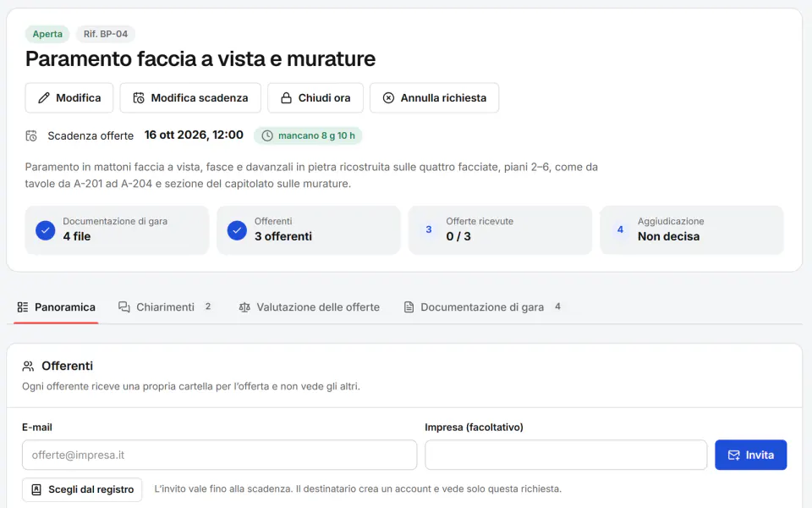This screenshot has height=508, width=812.
Task: Click the envelope icon on the Invita button
Action: (734, 456)
